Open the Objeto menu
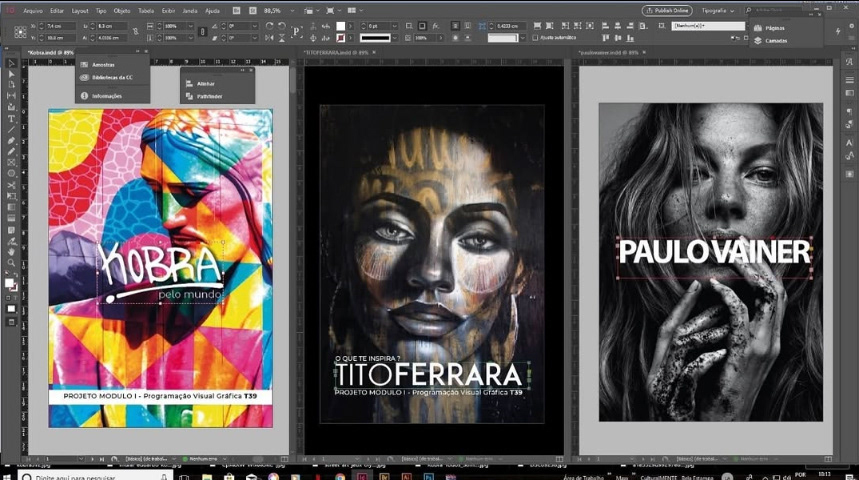 (122, 10)
